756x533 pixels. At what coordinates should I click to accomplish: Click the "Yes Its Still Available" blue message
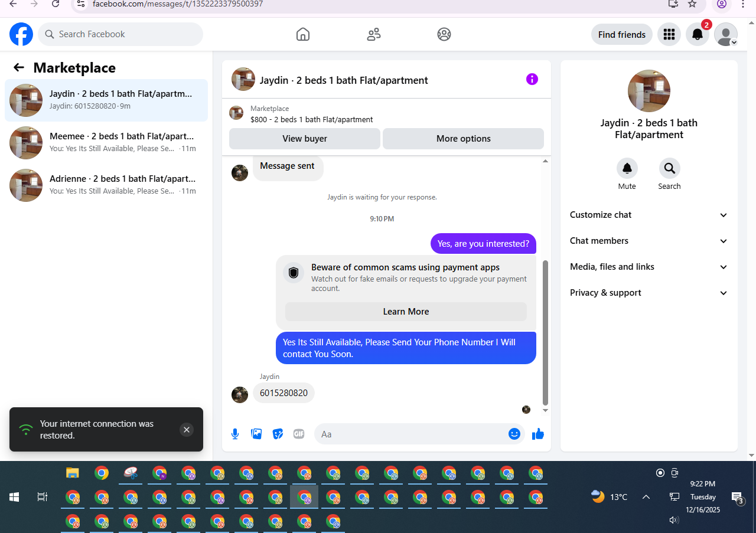coord(406,348)
